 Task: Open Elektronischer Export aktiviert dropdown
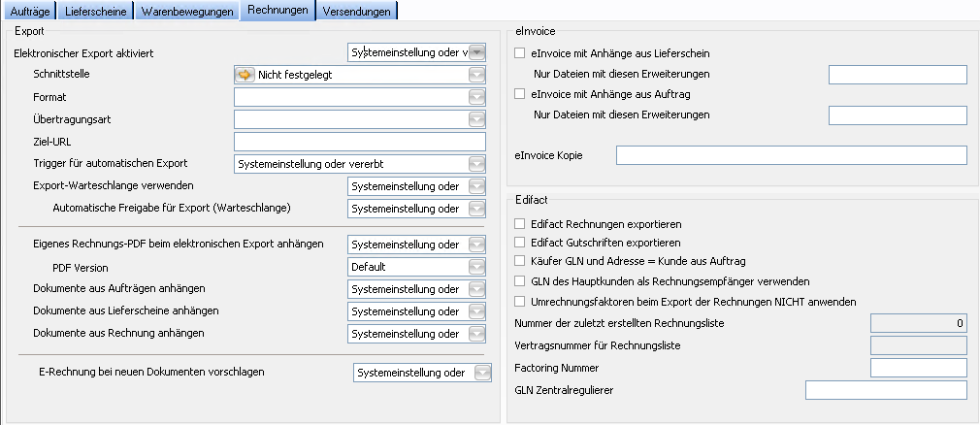click(476, 52)
